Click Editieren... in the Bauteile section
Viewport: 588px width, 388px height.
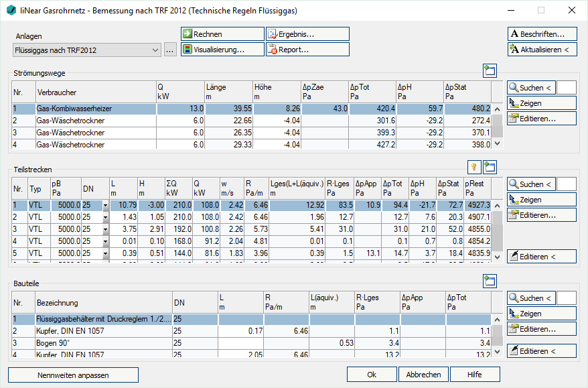542,329
